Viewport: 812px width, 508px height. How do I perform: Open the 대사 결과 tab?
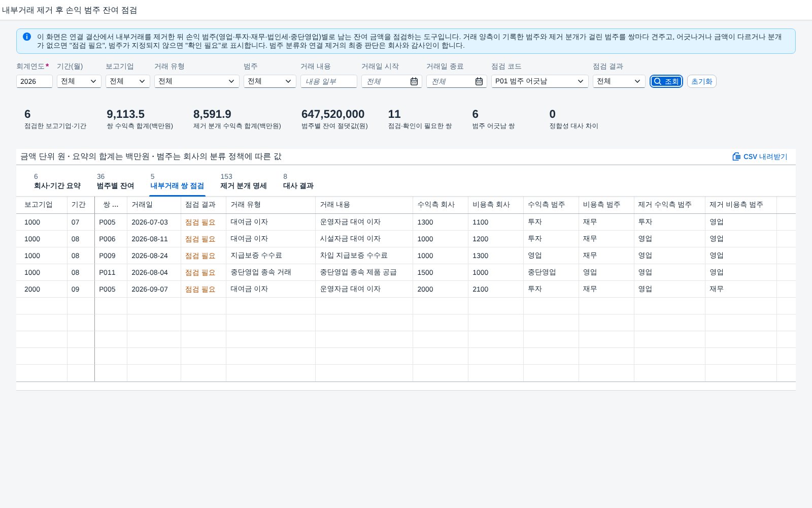coord(298,181)
